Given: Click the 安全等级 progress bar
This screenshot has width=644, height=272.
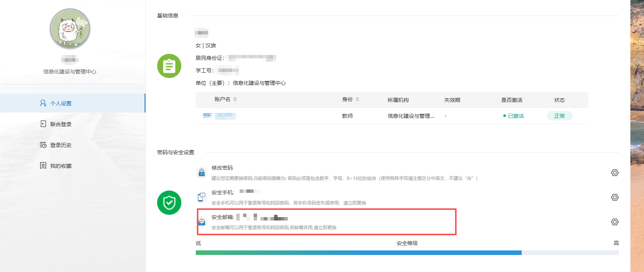Looking at the screenshot, I should tap(407, 253).
